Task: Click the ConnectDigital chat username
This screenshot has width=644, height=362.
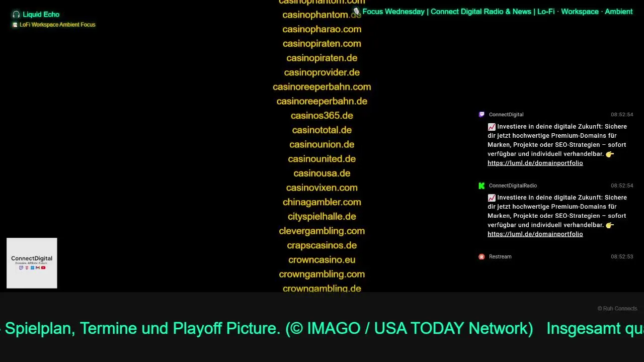Action: click(506, 115)
